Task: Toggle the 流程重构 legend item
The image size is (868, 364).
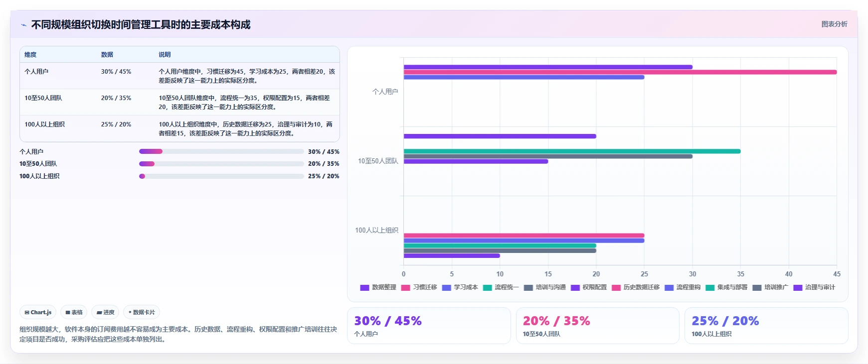Action: pos(683,287)
